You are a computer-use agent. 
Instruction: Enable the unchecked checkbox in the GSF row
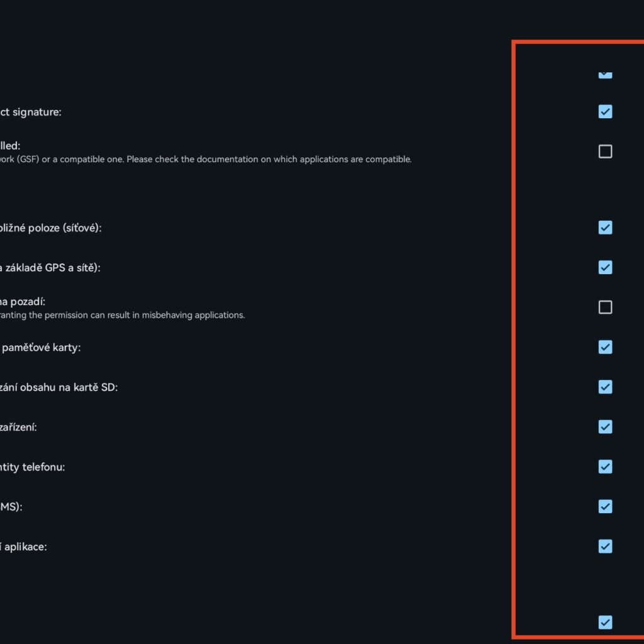[605, 152]
